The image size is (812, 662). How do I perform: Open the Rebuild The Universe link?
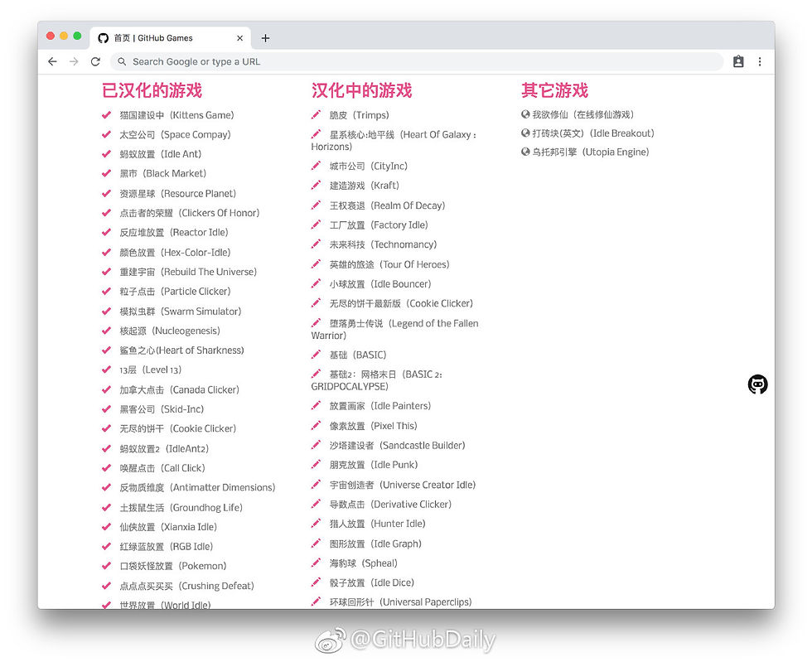point(188,272)
